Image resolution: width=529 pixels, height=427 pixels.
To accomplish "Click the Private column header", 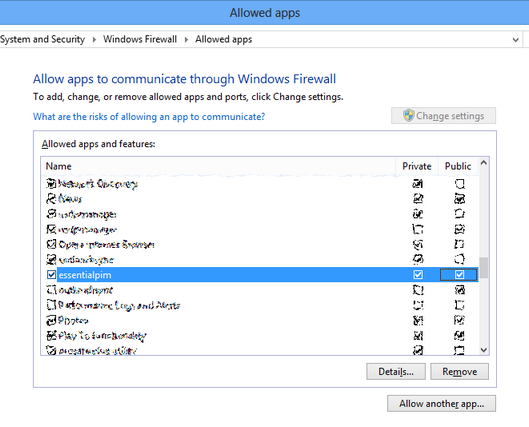I will coord(417,166).
